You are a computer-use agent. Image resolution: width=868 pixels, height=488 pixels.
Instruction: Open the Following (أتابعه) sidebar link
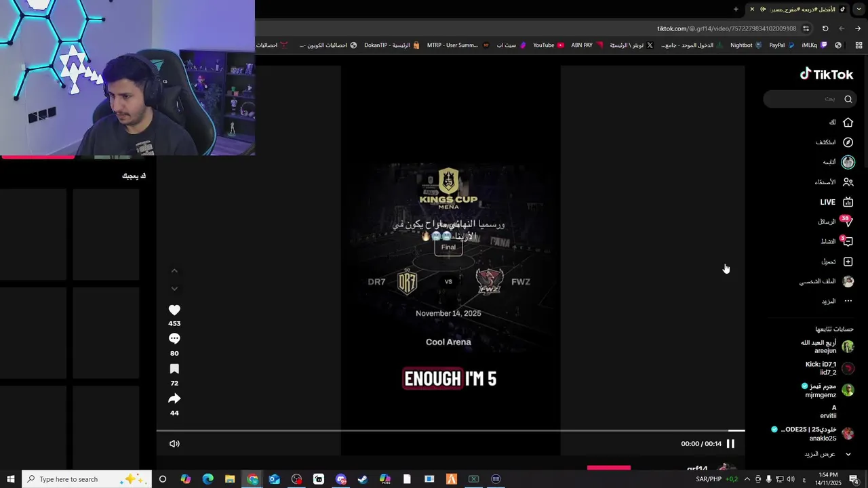coord(838,162)
